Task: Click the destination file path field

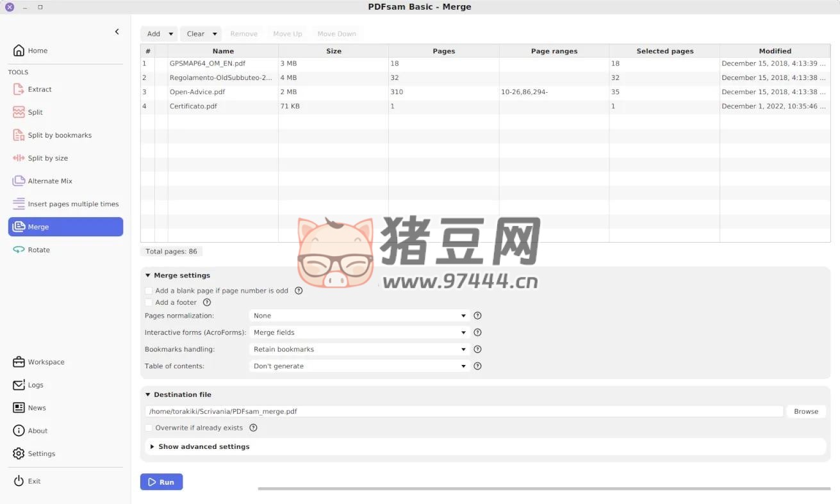Action: [465, 412]
